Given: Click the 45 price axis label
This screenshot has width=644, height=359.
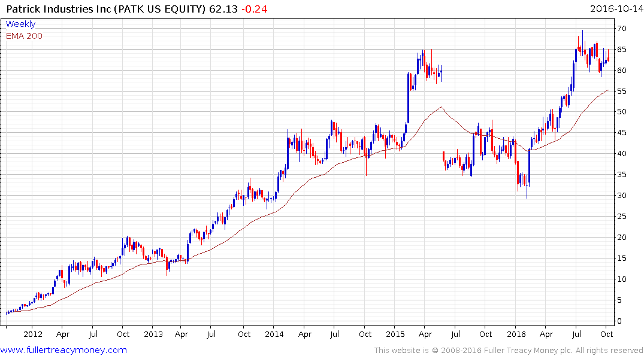Looking at the screenshot, I should coord(621,133).
